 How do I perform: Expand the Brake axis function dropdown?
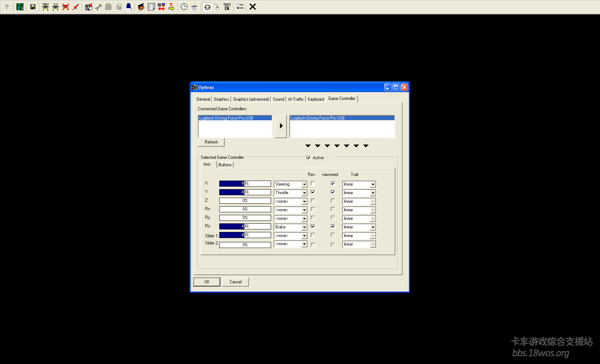304,227
